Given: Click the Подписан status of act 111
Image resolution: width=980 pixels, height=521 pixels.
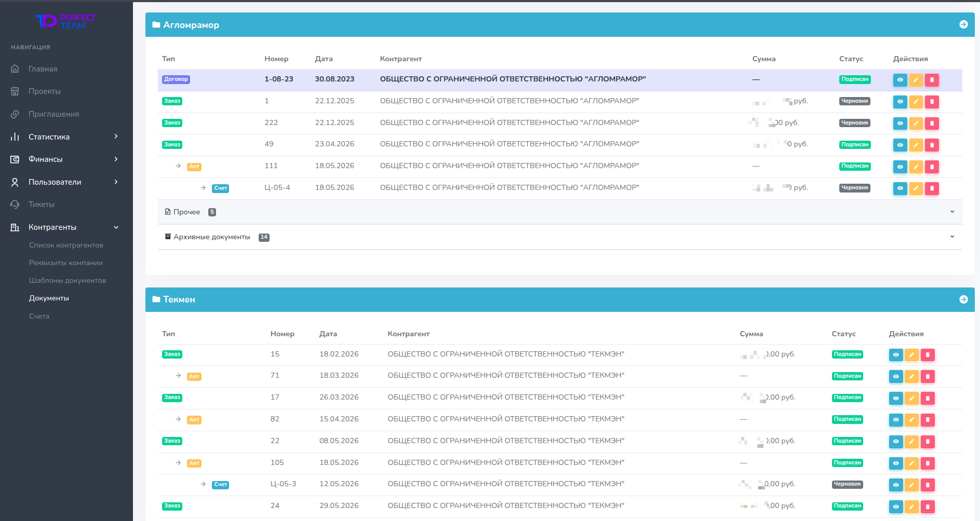Looking at the screenshot, I should tap(855, 166).
